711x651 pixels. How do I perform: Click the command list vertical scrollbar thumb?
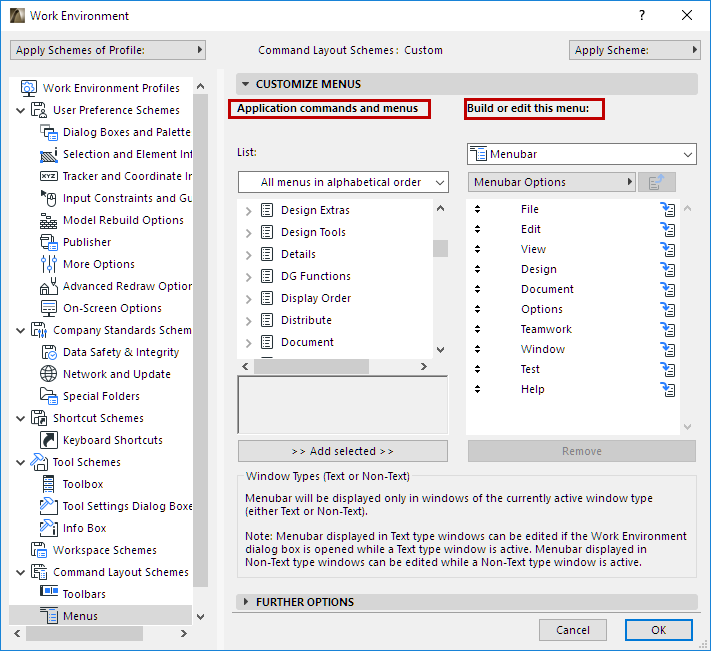pyautogui.click(x=440, y=248)
